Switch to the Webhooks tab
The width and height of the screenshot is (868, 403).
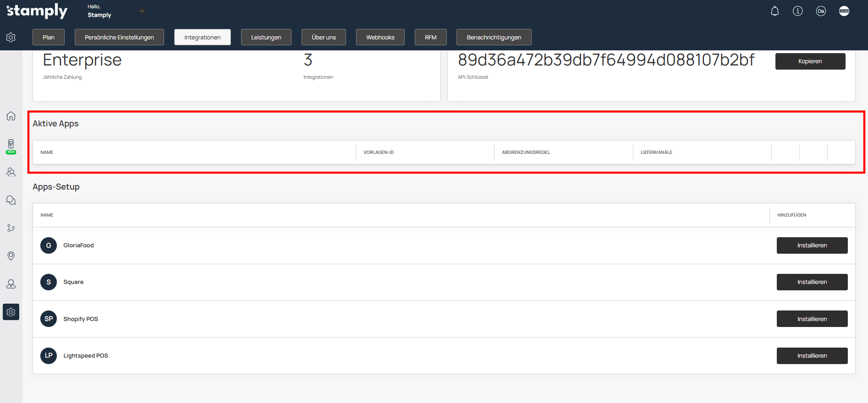pos(380,37)
